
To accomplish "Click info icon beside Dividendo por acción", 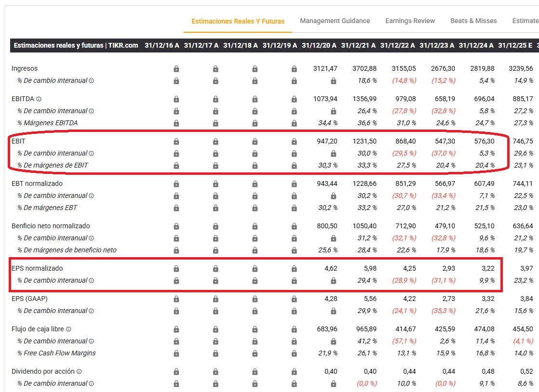I will click(79, 372).
